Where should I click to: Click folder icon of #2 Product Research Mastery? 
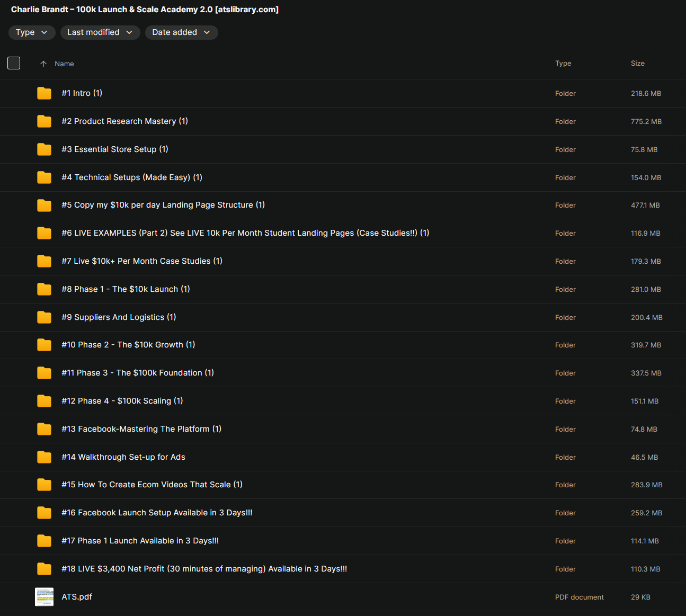(x=44, y=121)
